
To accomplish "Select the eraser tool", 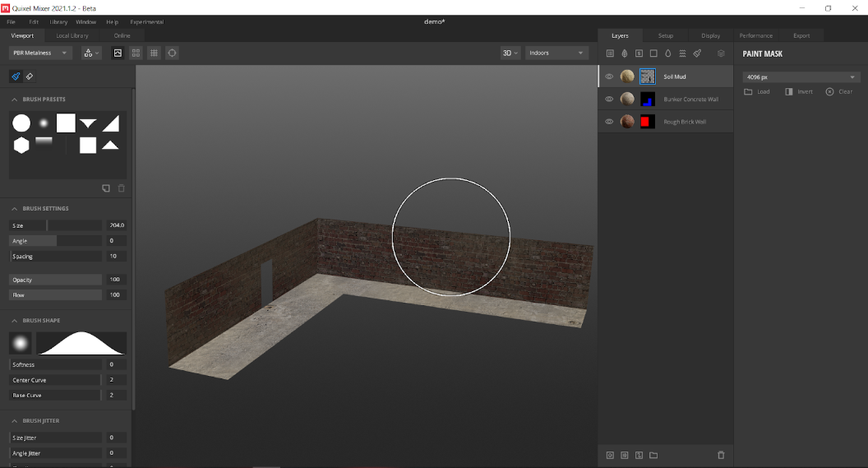I will 30,76.
